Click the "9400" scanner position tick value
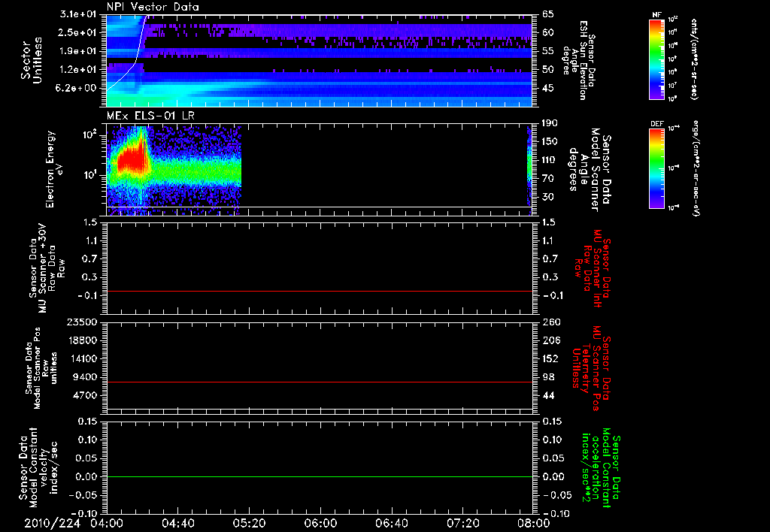770x532 pixels. (x=86, y=377)
